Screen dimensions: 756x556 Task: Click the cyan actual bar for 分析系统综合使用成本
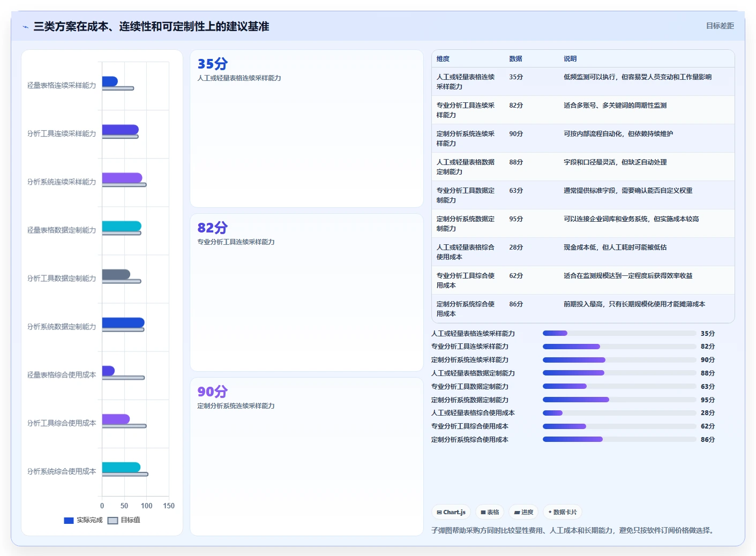point(121,467)
